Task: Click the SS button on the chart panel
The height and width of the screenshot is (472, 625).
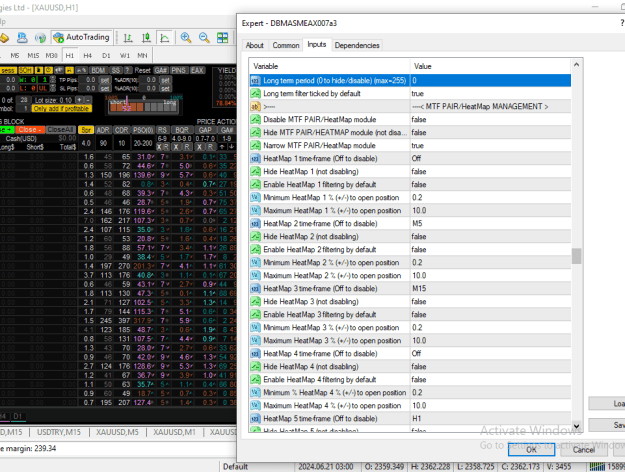Action: tap(116, 71)
